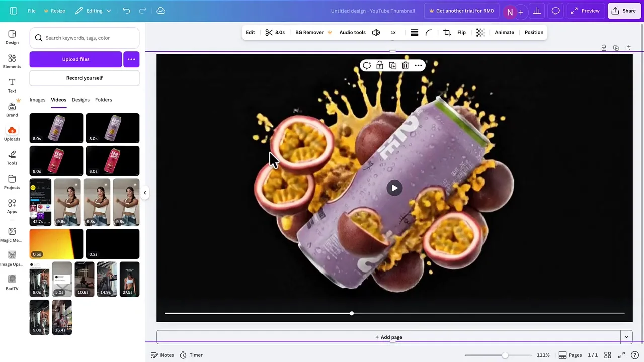644x362 pixels.
Task: Switch to the Videos tab
Action: [x=58, y=100]
